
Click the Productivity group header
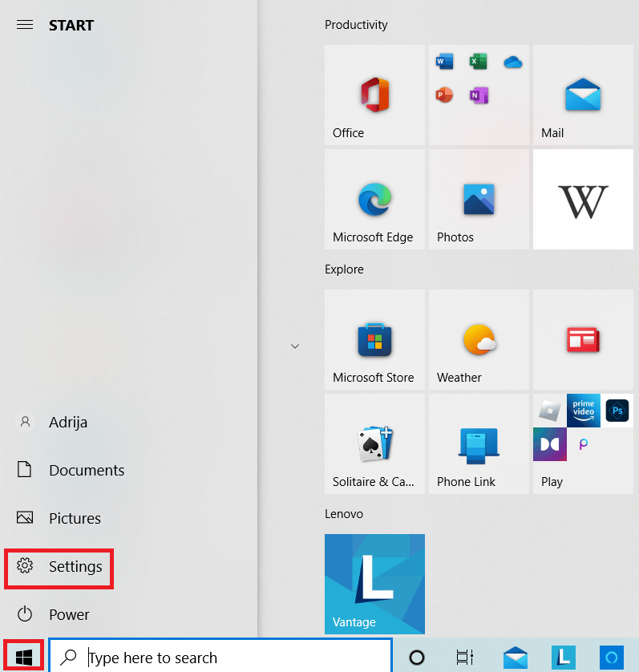click(356, 25)
